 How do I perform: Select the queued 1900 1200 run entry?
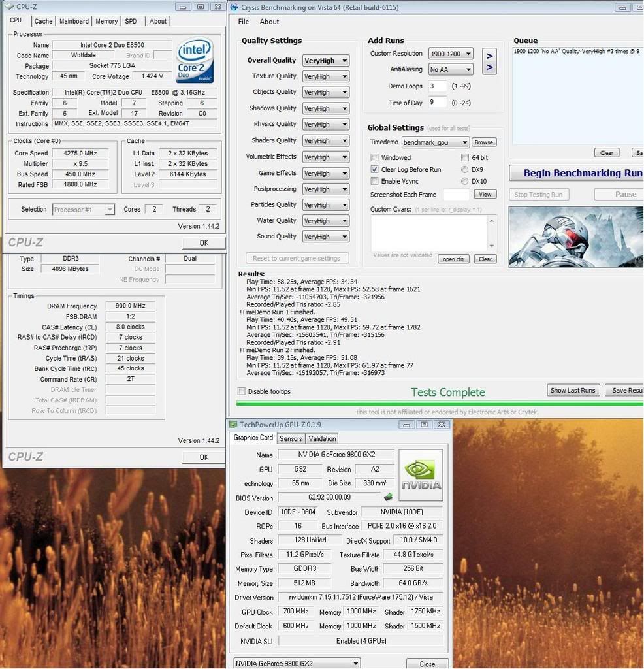576,51
